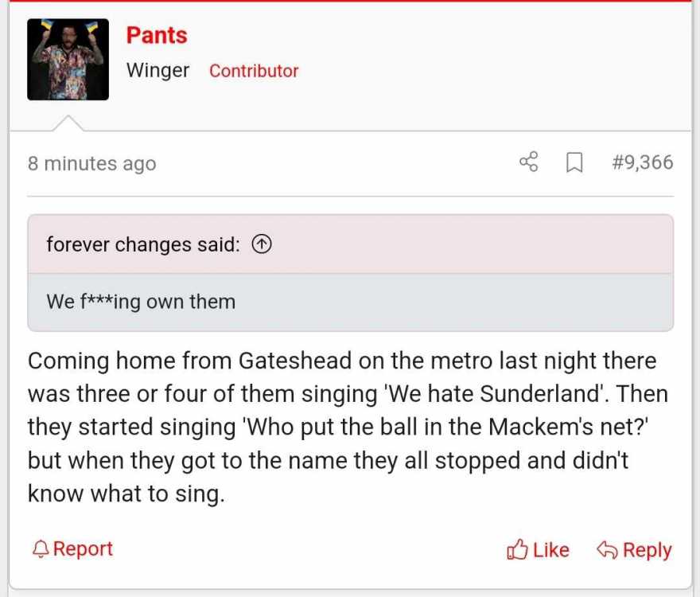Jump to original post via quote arrow icon
The width and height of the screenshot is (700, 597).
pos(262,244)
